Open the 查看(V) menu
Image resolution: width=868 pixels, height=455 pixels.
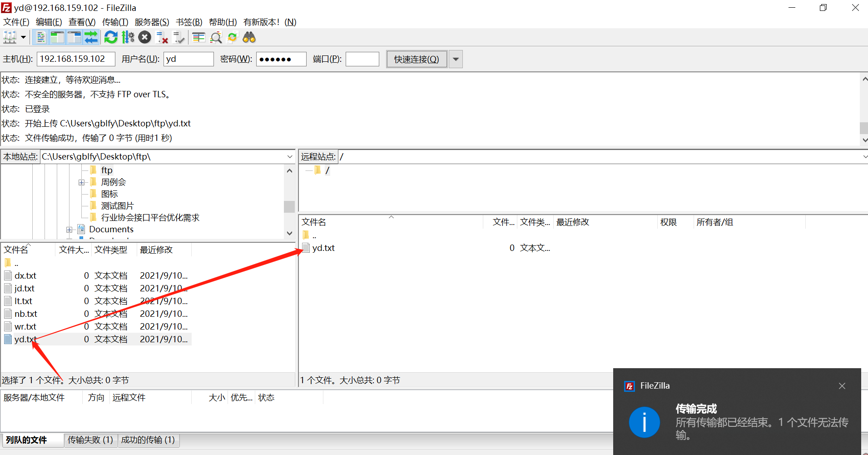click(82, 22)
